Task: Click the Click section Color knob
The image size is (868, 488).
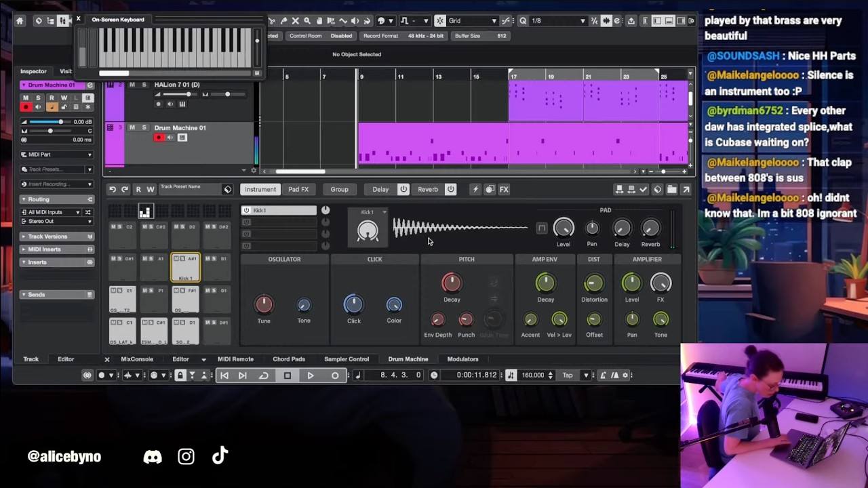Action: [x=394, y=305]
